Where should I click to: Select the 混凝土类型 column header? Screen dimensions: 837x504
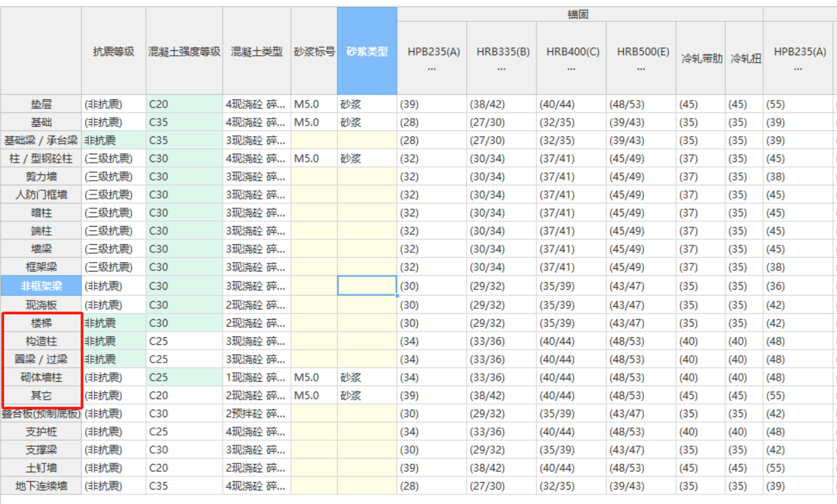point(257,51)
